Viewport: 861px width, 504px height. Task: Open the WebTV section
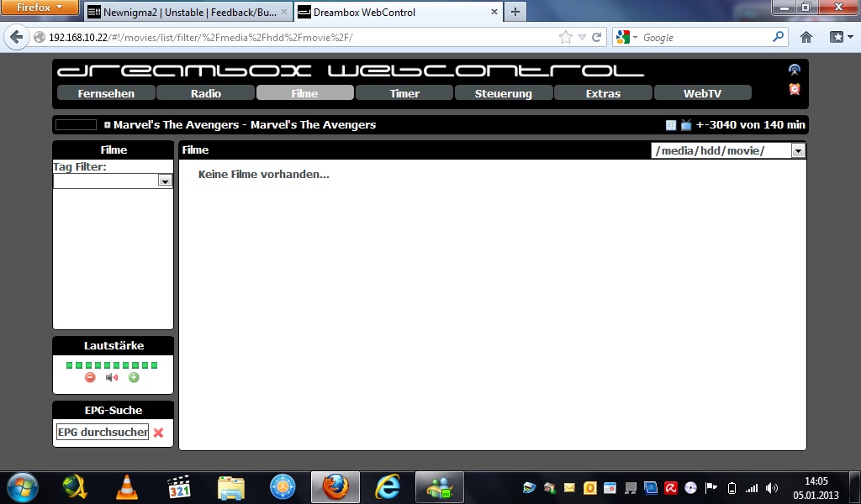coord(702,93)
